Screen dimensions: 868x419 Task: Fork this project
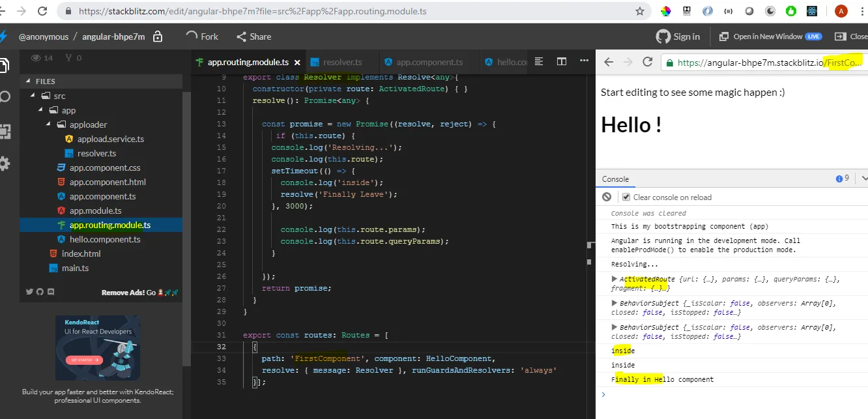coord(202,36)
